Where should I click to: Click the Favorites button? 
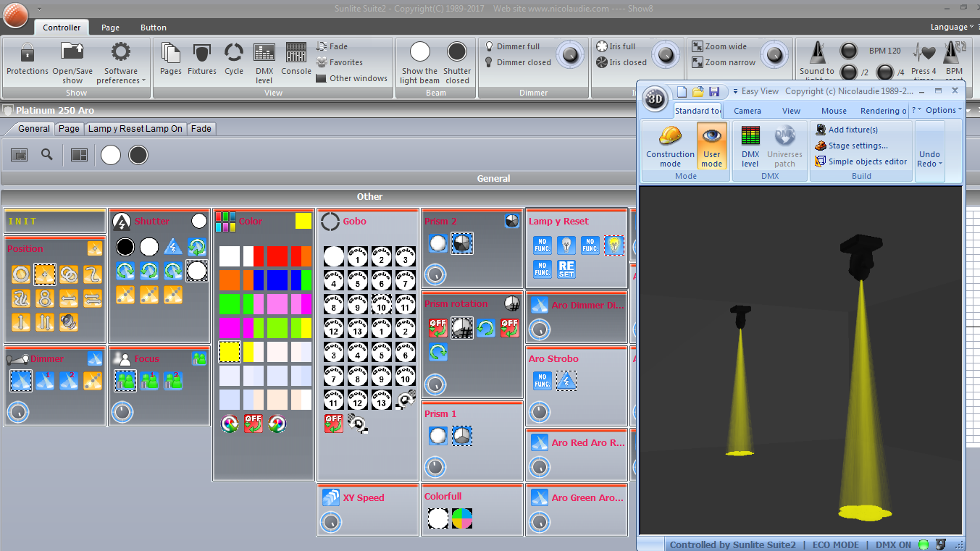click(x=340, y=62)
